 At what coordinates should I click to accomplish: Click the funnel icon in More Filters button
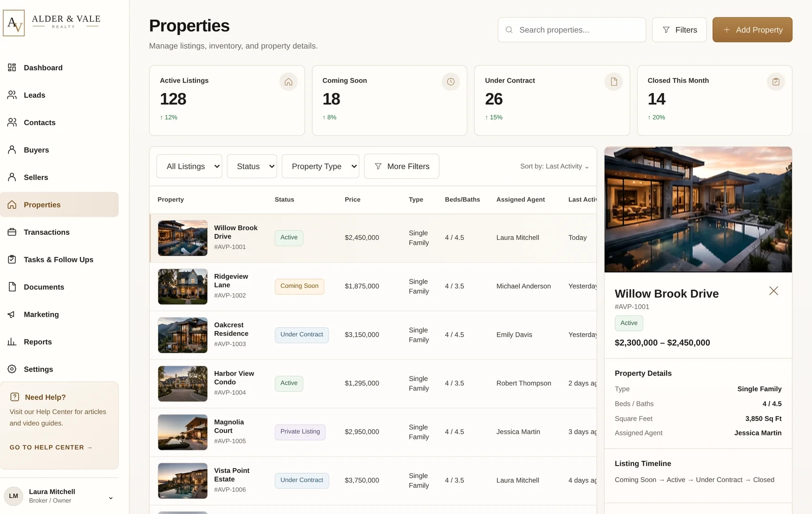378,166
